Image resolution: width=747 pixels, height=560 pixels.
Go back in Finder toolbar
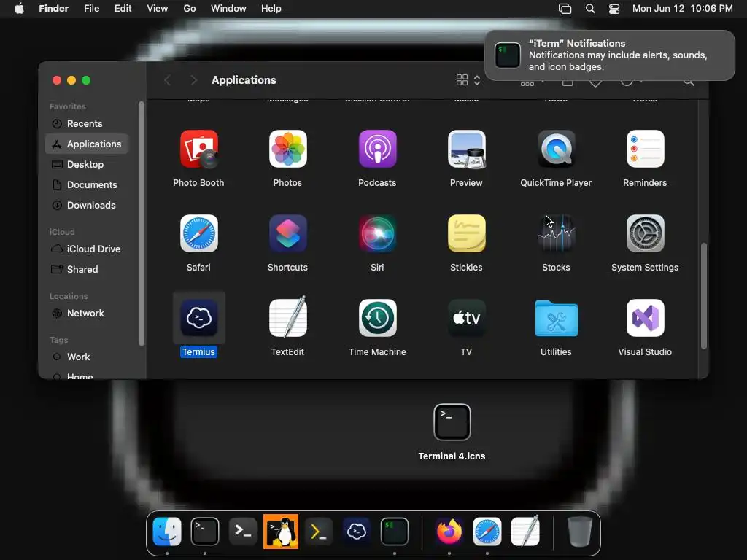point(167,80)
